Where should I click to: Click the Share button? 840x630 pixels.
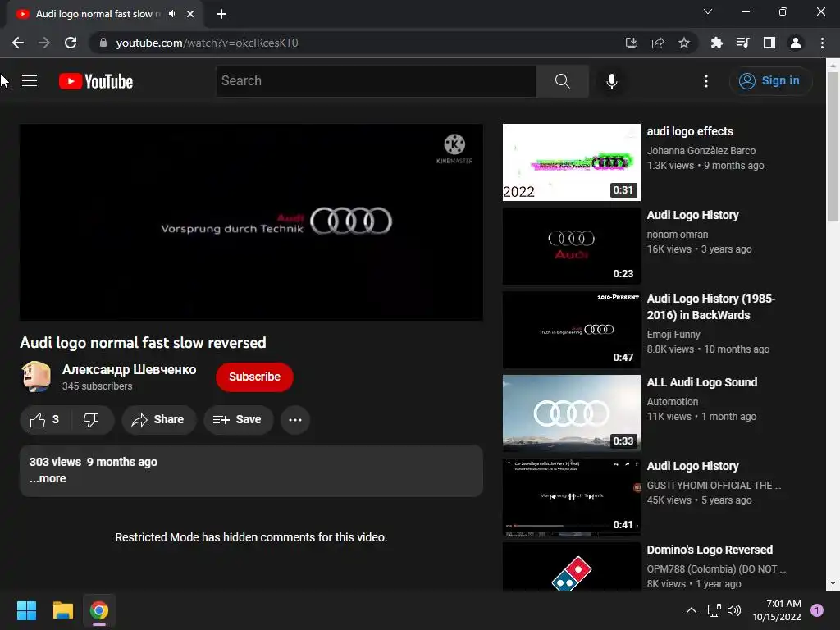click(158, 419)
